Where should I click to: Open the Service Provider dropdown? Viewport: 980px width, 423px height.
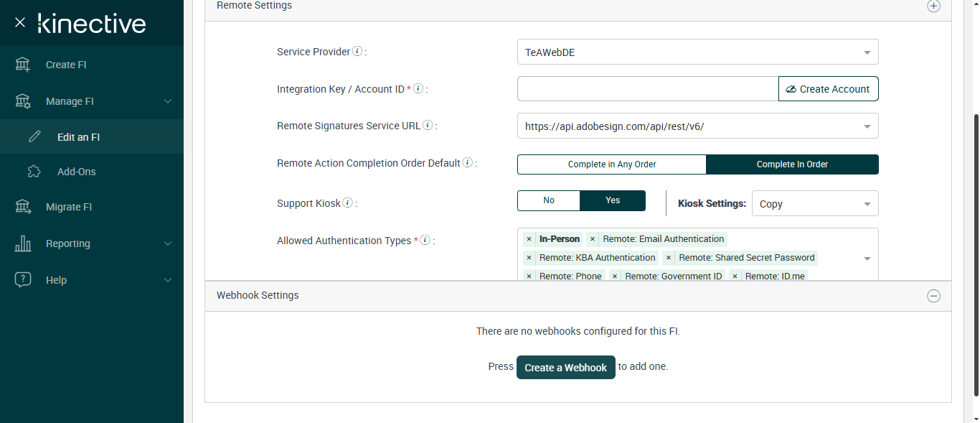pos(697,52)
